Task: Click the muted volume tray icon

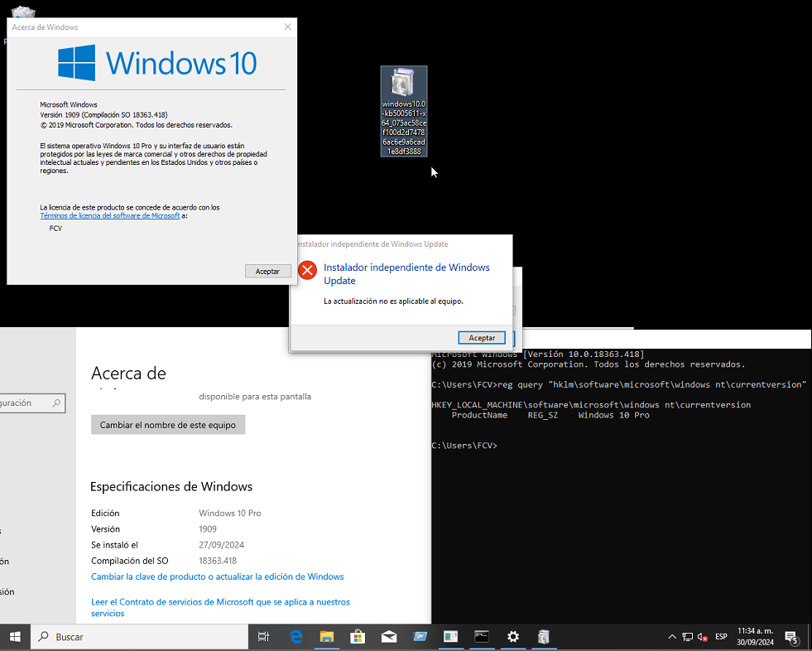Action: click(x=703, y=637)
